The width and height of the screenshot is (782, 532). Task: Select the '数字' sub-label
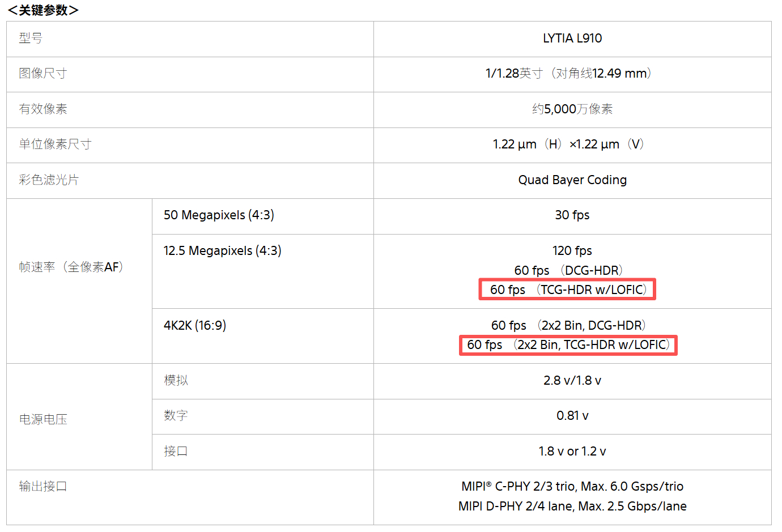click(x=176, y=415)
